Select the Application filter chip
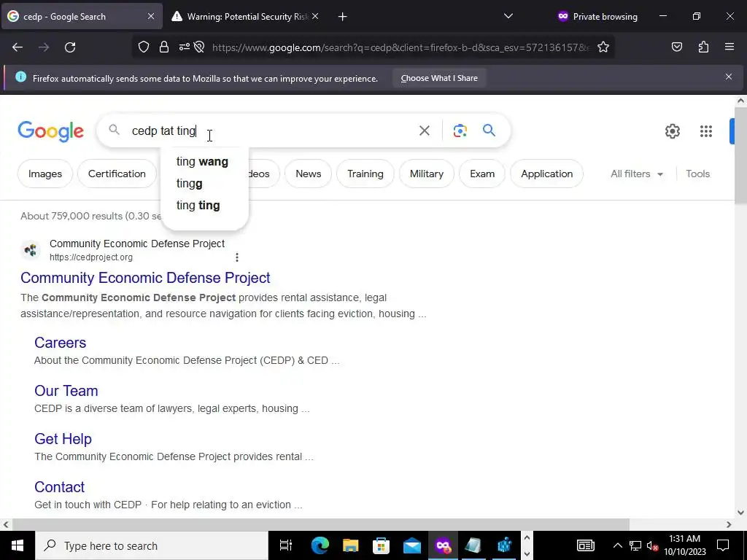 coord(547,174)
